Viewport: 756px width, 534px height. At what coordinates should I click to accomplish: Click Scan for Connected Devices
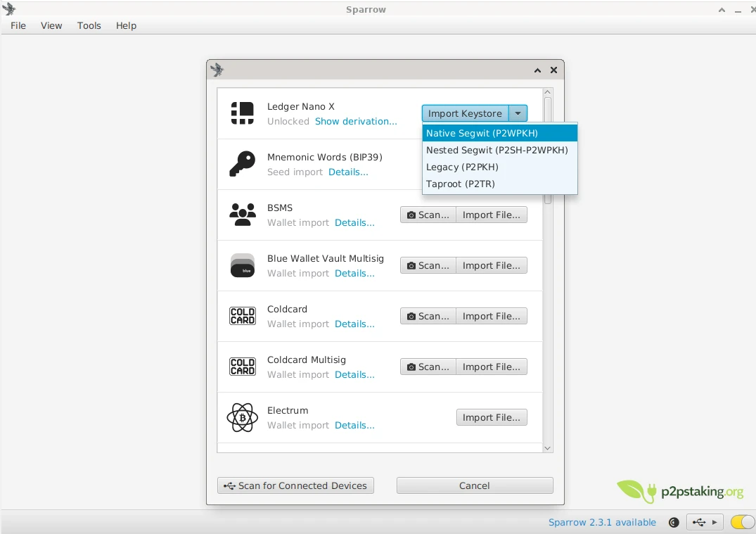(x=295, y=485)
